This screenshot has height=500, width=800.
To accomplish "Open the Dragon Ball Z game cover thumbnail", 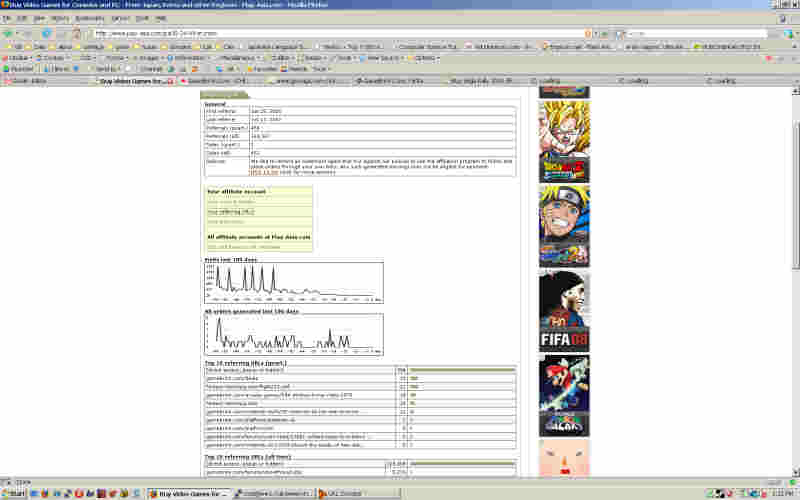I will tap(564, 141).
